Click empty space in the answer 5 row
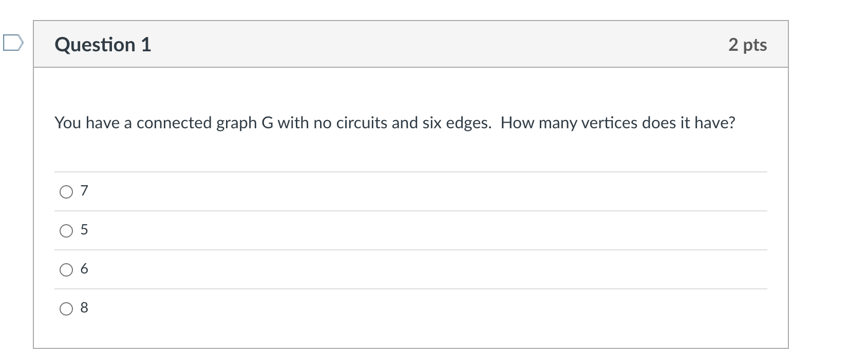 click(x=411, y=230)
